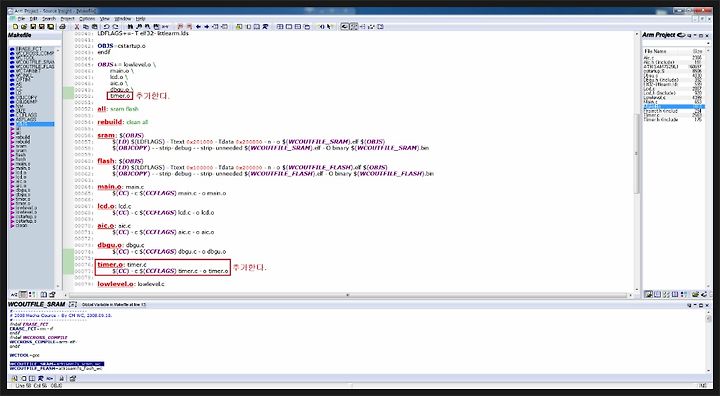Click the 'main.o' target label in code
This screenshot has width=720, height=396.
click(x=109, y=187)
